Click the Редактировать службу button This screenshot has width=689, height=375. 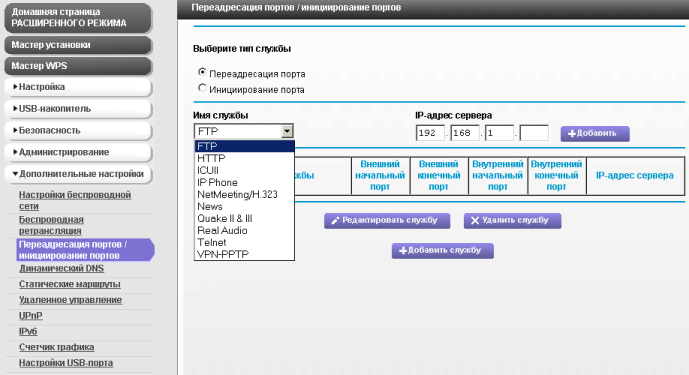click(x=387, y=221)
